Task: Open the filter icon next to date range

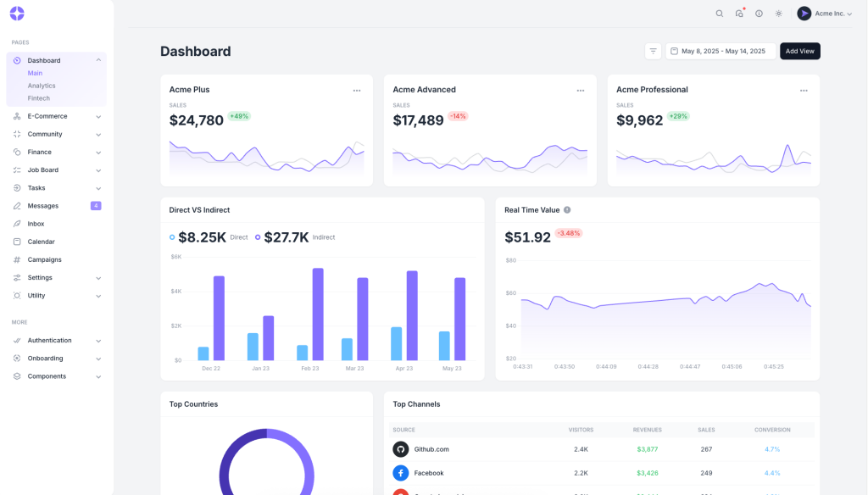Action: (653, 51)
